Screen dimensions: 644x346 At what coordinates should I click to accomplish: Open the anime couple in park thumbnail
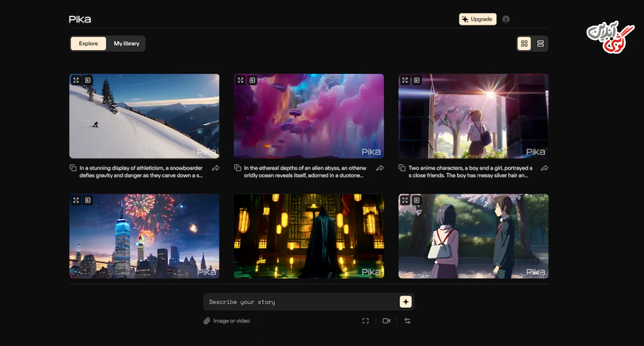473,236
